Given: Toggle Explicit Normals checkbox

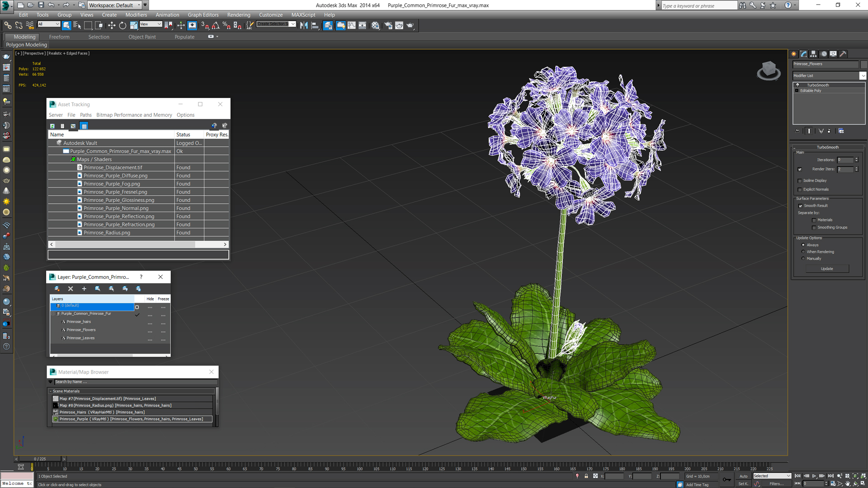Looking at the screenshot, I should (x=800, y=190).
